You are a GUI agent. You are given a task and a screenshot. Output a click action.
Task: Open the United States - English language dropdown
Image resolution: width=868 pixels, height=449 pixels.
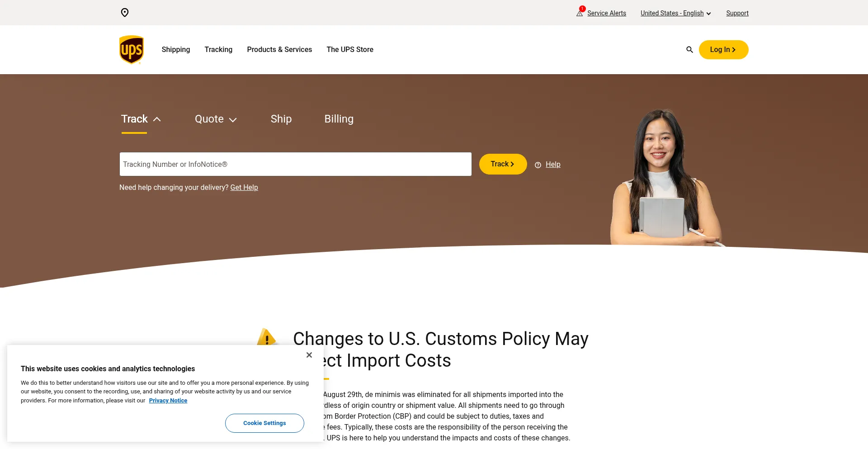[676, 13]
